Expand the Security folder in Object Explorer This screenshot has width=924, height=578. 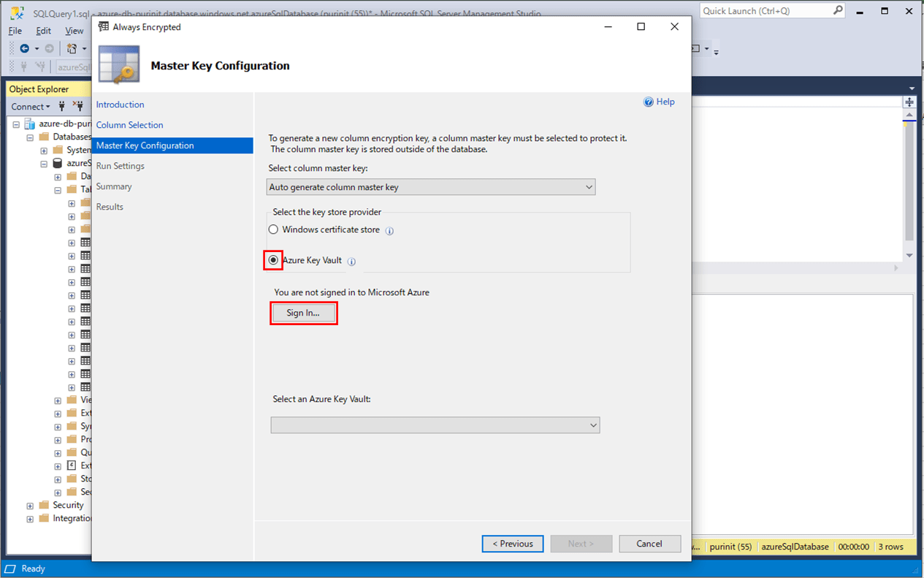[x=30, y=506]
